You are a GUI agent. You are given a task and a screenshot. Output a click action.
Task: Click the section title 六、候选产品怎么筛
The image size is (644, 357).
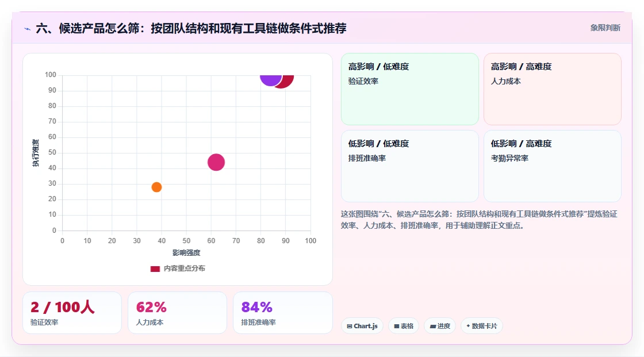point(191,28)
